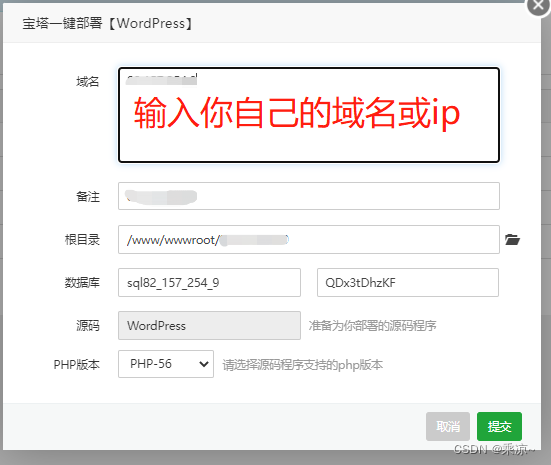
Task: Click the chevron arrow on PHP version selector
Action: point(204,364)
